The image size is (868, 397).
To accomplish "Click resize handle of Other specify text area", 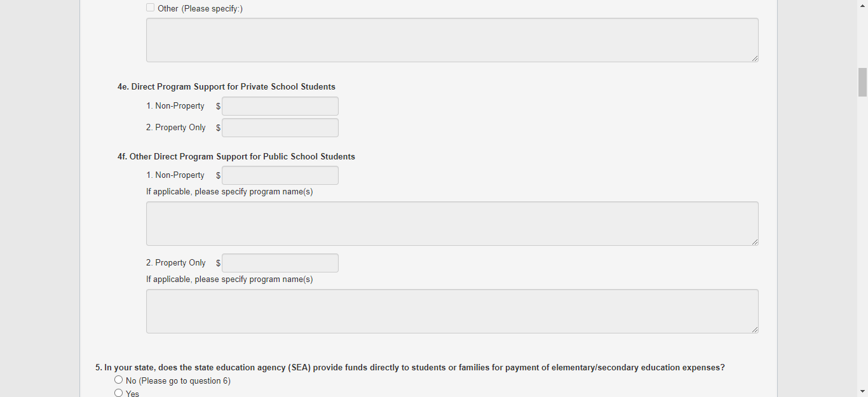I will pyautogui.click(x=755, y=58).
